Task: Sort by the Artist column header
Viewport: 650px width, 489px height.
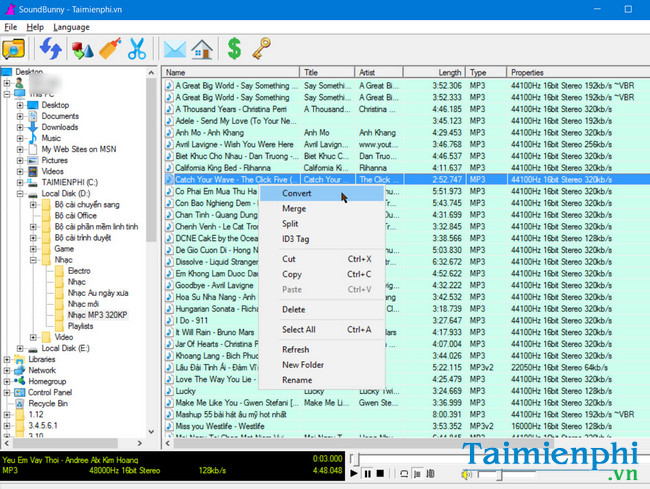Action: point(379,73)
